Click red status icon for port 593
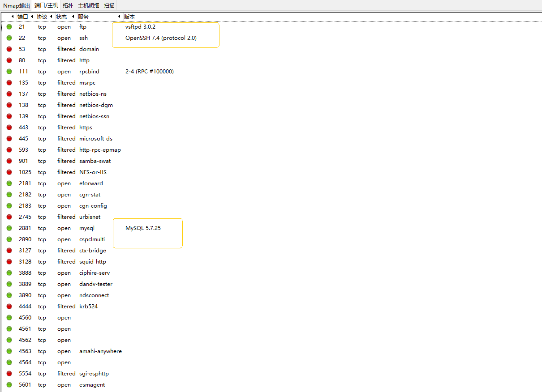The height and width of the screenshot is (392, 542). tap(9, 150)
